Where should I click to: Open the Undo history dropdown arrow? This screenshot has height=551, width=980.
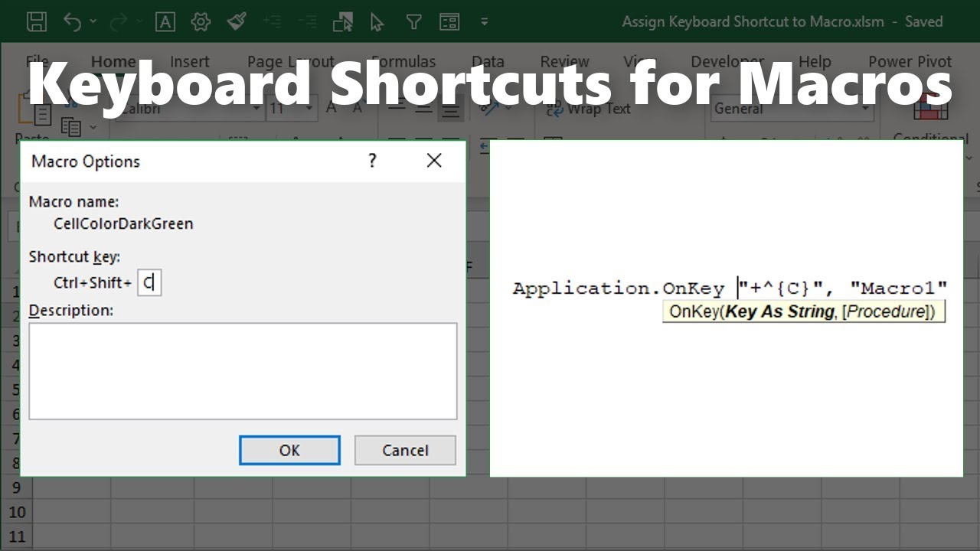point(93,22)
